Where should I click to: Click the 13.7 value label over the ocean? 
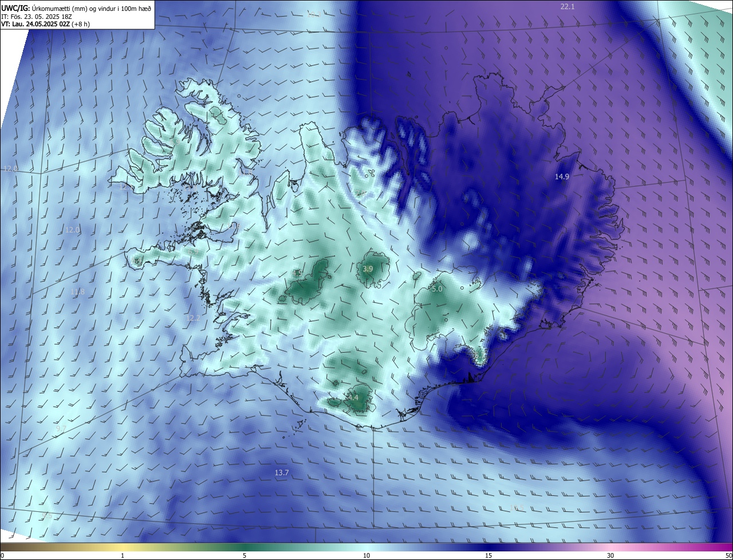click(x=282, y=473)
